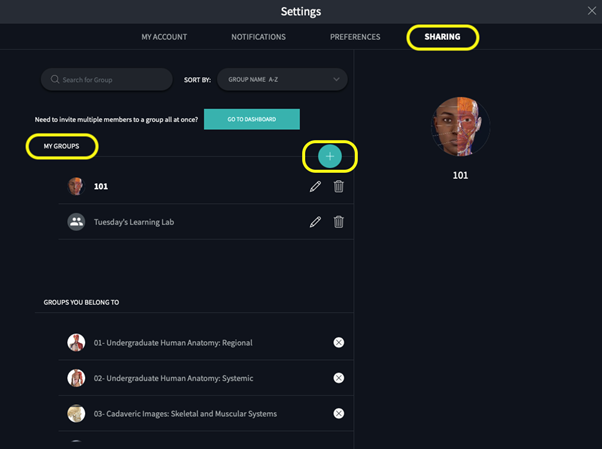Viewport: 602px width, 449px height.
Task: Edit Tuesday's Learning Lab with the pencil icon
Action: pos(315,222)
